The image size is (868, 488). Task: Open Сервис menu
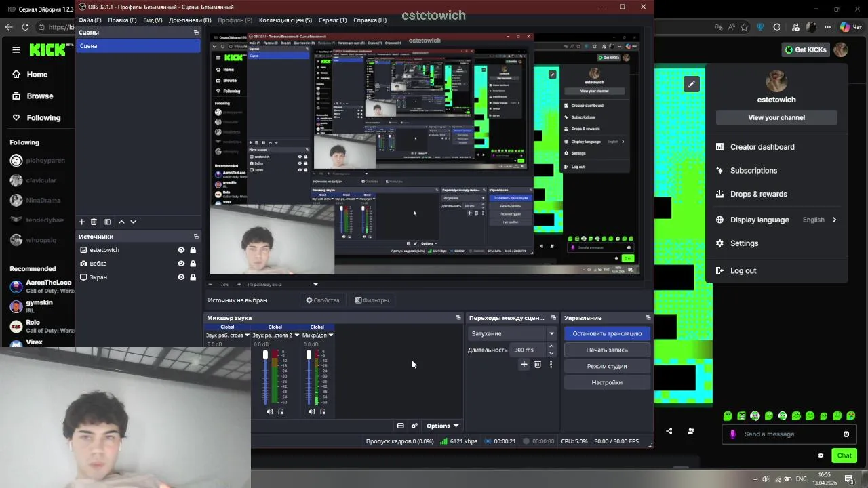(332, 20)
